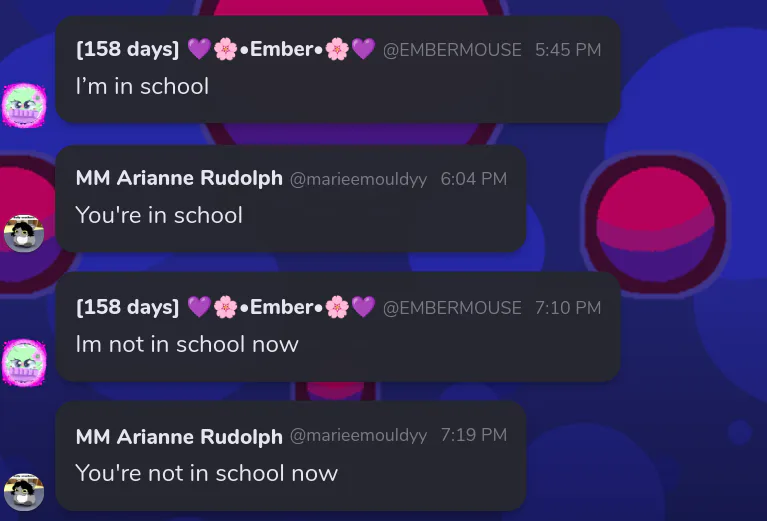Click the "I'm in school" message text
This screenshot has width=767, height=521.
pos(142,87)
